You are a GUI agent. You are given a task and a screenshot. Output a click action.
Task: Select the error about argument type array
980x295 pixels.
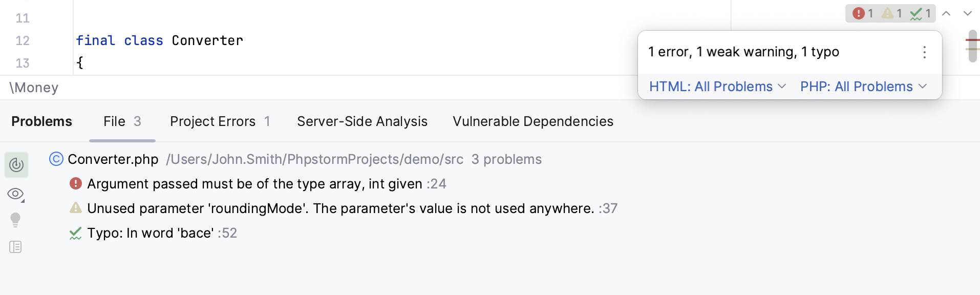266,183
